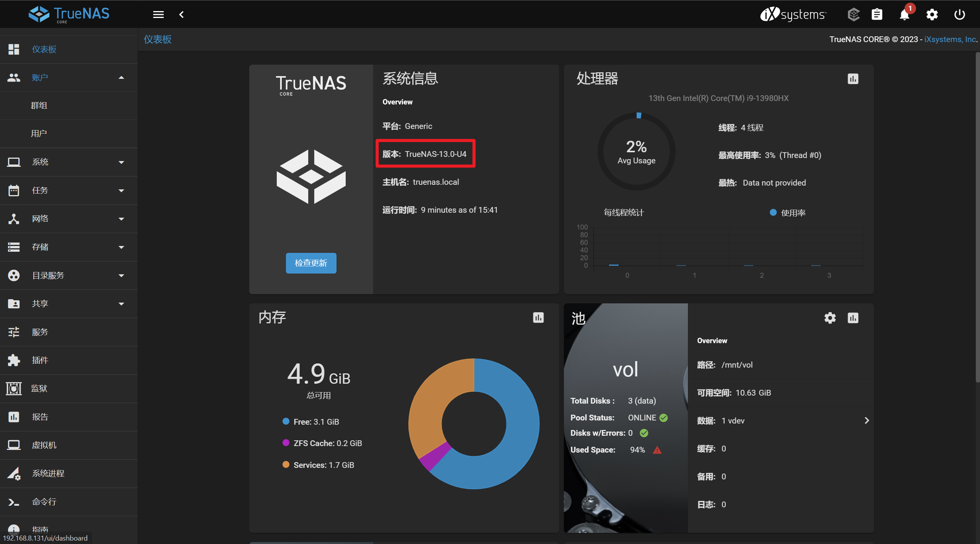Screen dimensions: 980x544
Task: Open pool settings gear icon
Action: point(830,318)
